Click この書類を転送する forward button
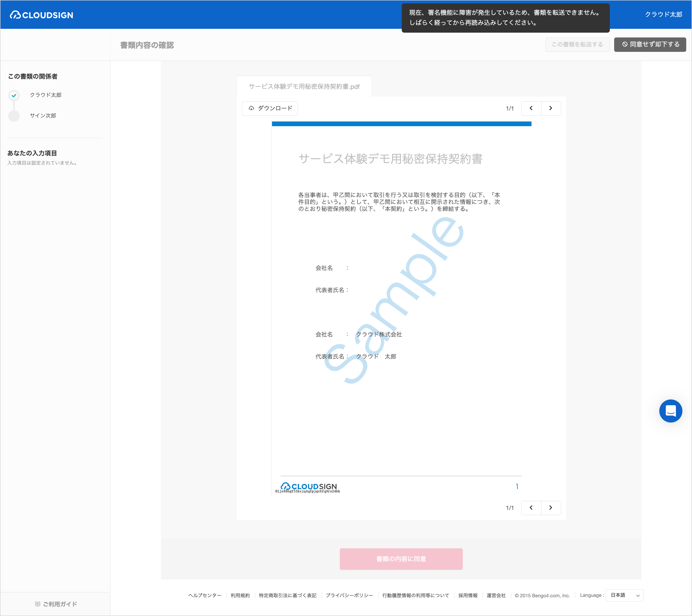692x616 pixels. click(577, 45)
